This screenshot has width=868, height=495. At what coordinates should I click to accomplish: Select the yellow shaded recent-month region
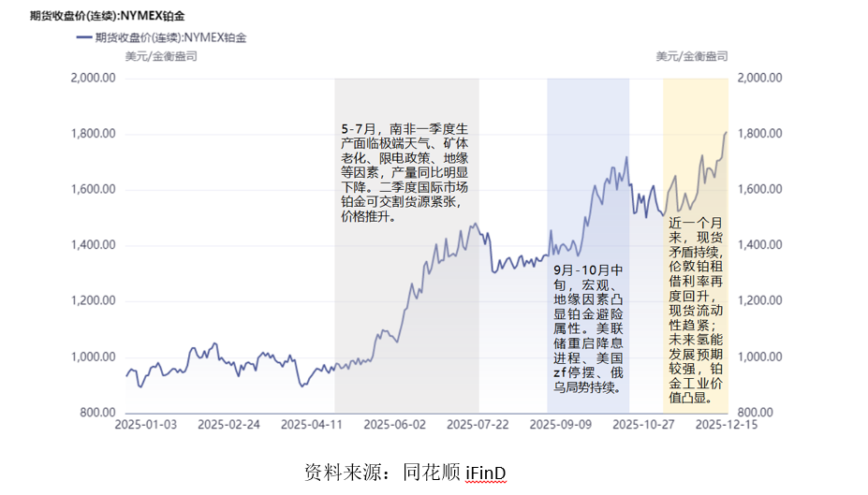[696, 246]
